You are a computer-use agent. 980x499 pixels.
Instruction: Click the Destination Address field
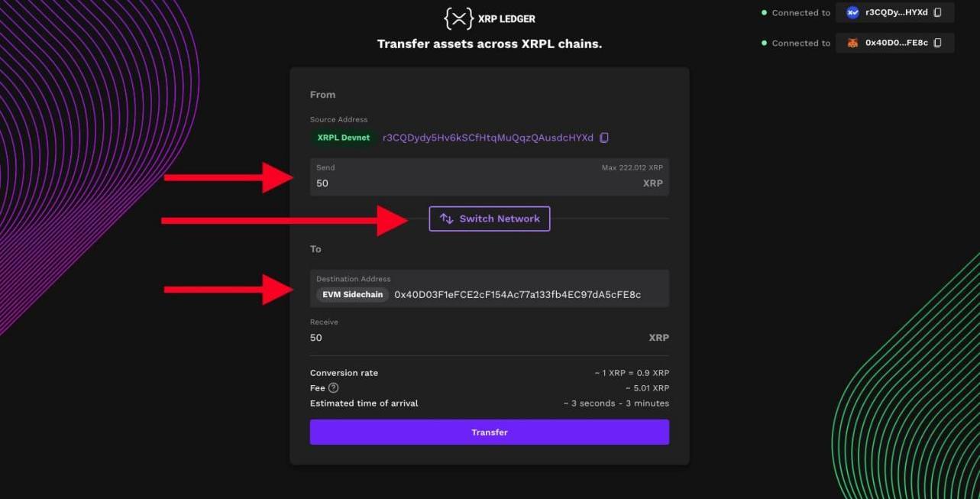point(517,295)
